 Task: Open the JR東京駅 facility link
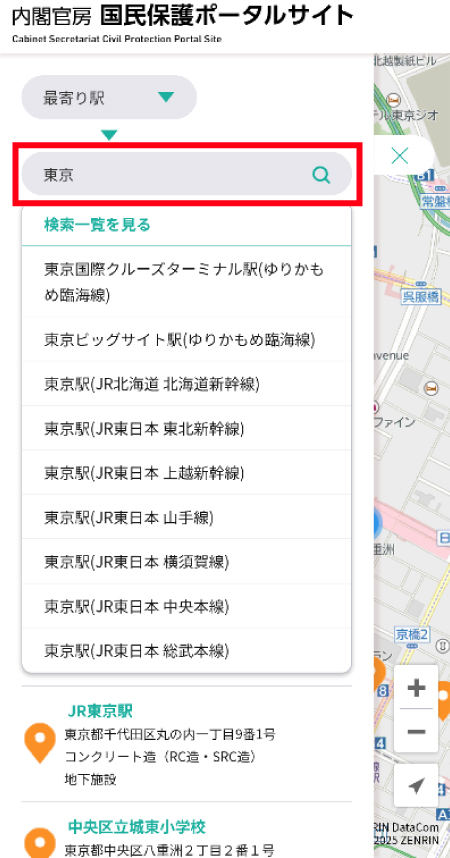tap(100, 711)
